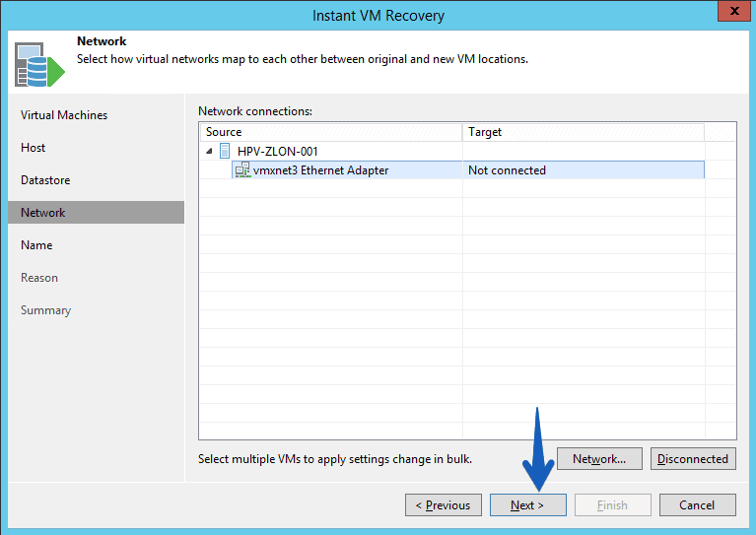
Task: Click the Network heading text
Action: (102, 41)
